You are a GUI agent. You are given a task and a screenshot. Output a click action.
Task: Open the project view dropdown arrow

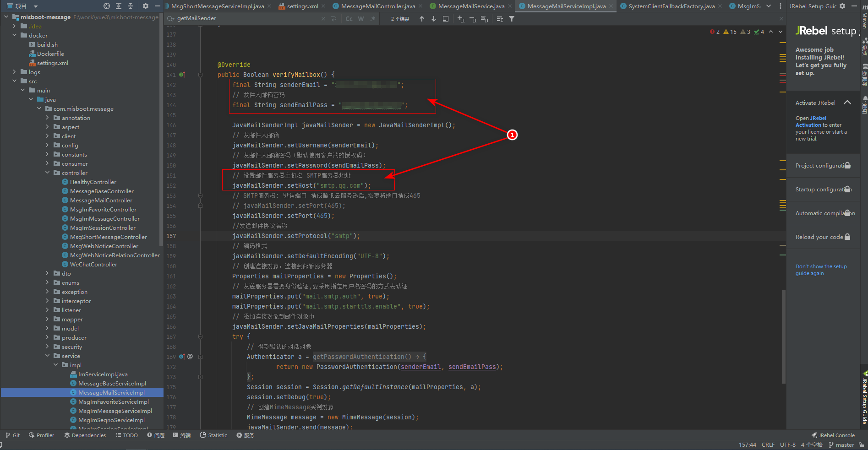pos(36,6)
